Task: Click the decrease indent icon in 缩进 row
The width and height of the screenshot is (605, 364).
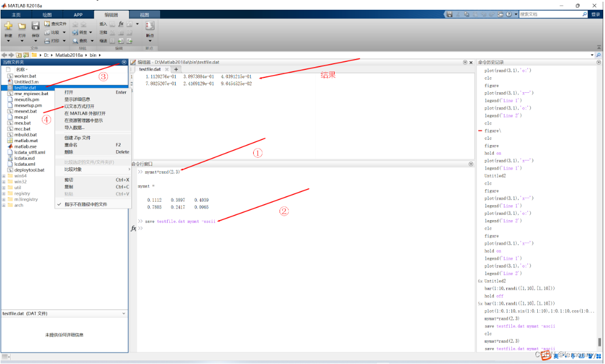Action: [129, 41]
